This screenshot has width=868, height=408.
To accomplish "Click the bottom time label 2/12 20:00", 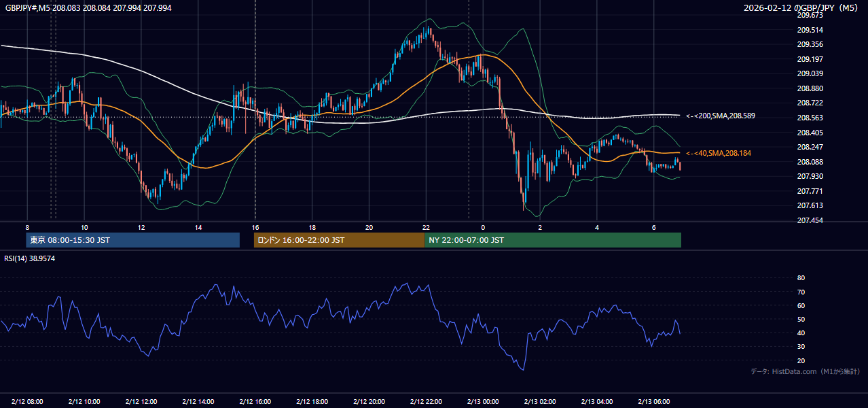I will tap(369, 402).
